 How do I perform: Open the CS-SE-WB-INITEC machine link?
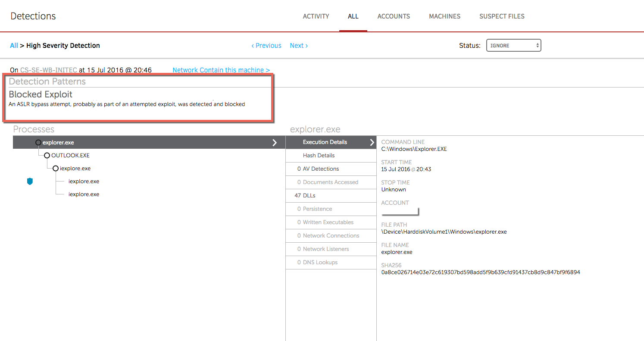tap(49, 70)
